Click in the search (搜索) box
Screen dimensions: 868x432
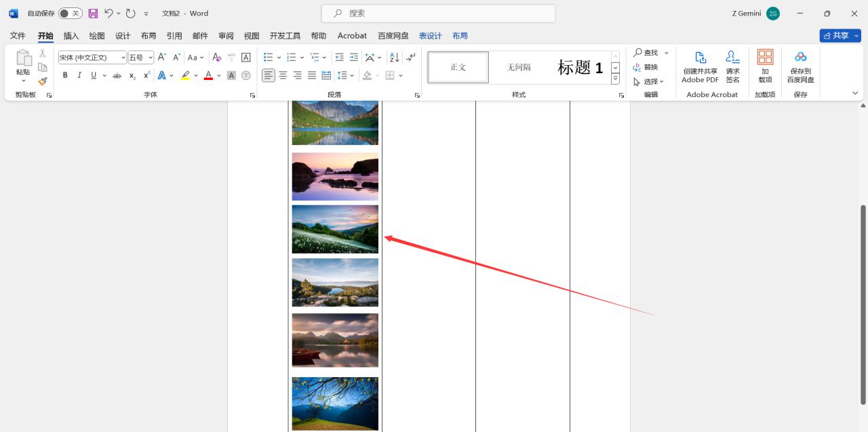[438, 13]
